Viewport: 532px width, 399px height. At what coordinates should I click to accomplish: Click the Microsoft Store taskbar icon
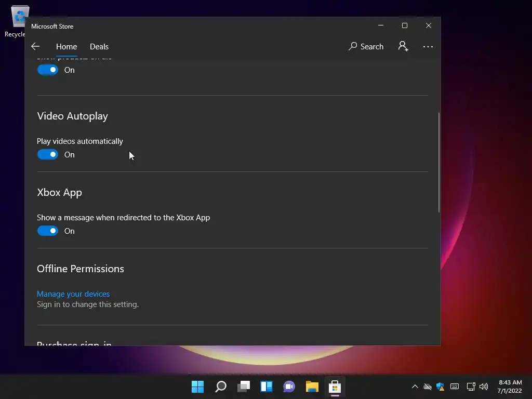[335, 387]
